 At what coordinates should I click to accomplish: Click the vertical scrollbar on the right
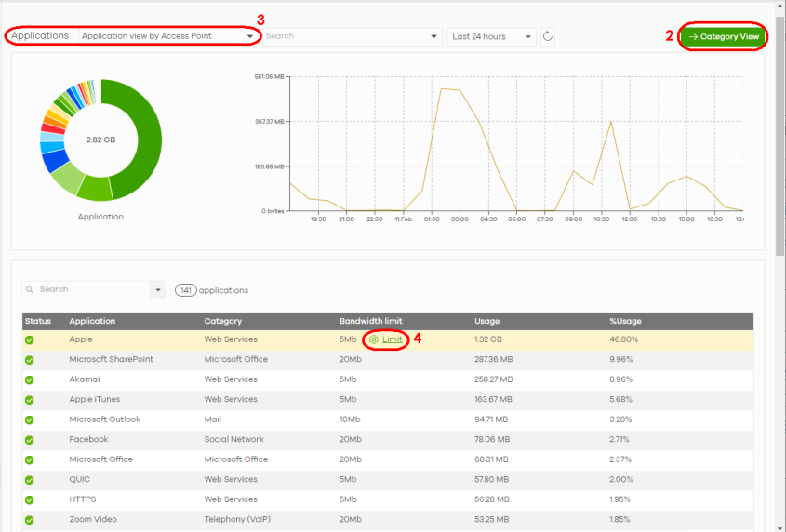[779, 140]
